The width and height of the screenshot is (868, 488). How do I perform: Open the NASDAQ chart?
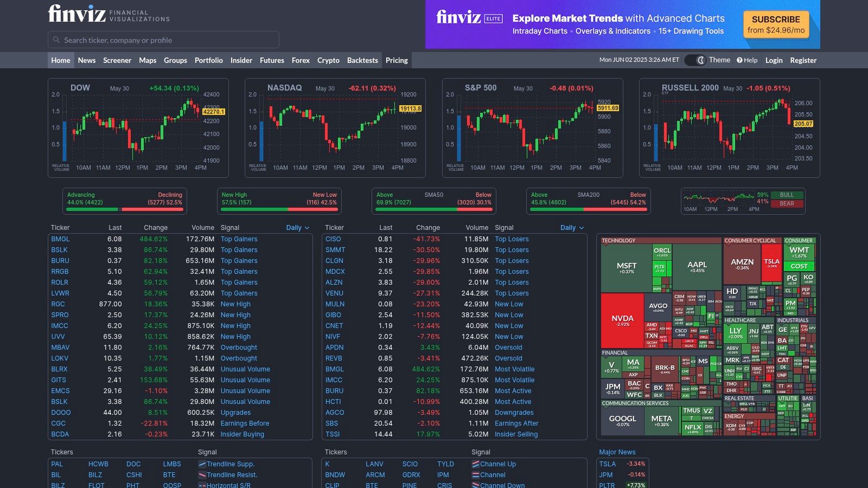[x=335, y=128]
